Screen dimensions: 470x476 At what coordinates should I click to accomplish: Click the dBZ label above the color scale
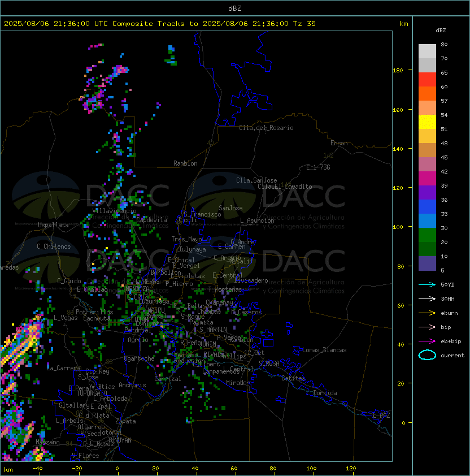click(441, 31)
